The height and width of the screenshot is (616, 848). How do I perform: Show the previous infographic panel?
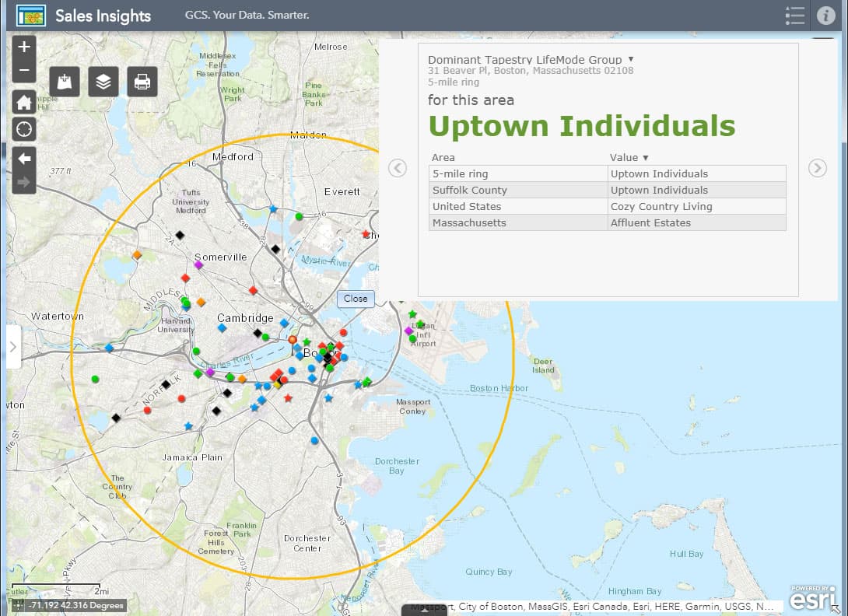point(398,168)
